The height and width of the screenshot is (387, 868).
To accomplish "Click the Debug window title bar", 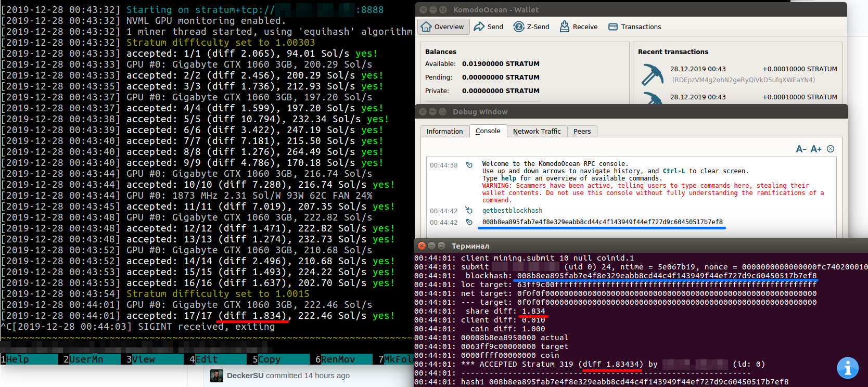I will (631, 111).
